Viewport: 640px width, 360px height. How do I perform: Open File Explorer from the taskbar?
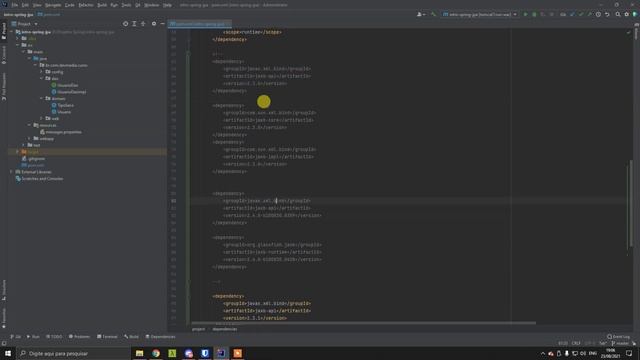(140, 353)
